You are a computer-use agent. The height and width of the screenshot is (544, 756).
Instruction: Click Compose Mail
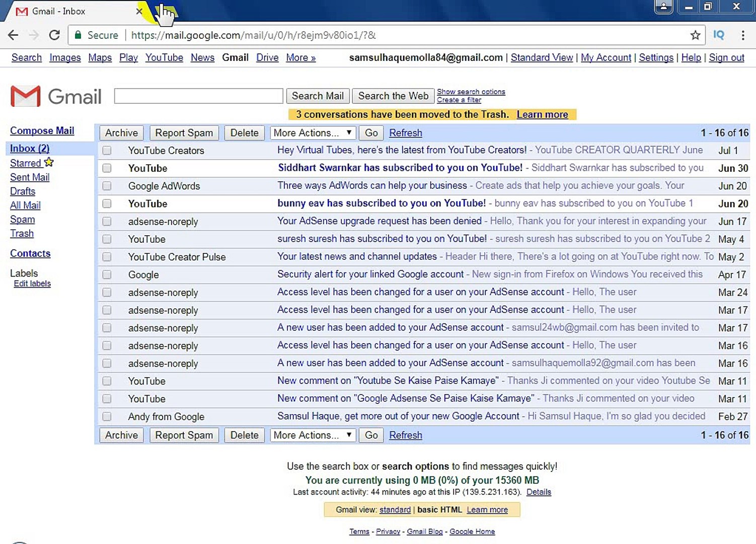(42, 130)
